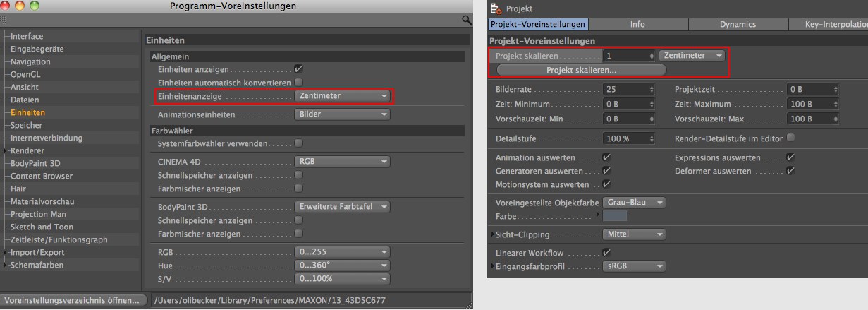This screenshot has height=310, width=868.
Task: Expand the Renderer tree entry
Action: 6,150
